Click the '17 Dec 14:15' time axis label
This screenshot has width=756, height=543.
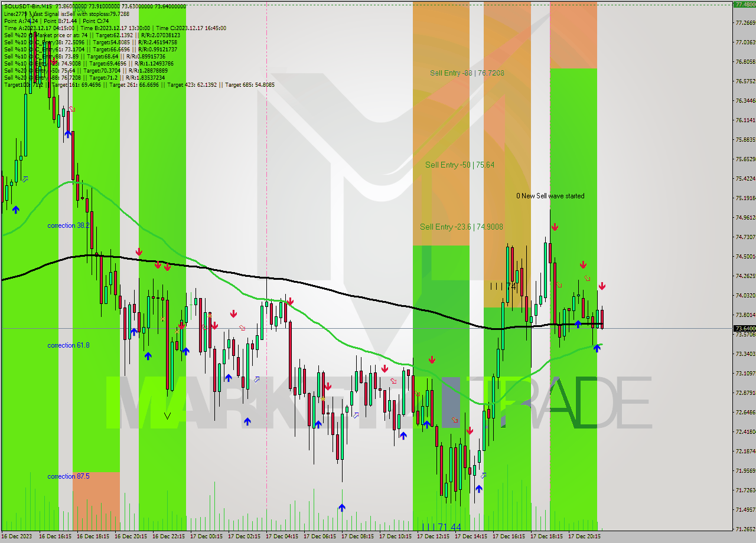click(471, 537)
